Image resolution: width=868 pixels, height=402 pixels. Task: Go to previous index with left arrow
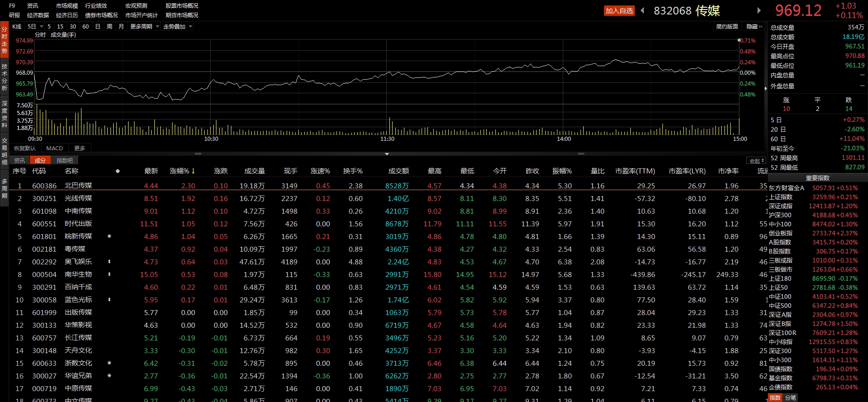pyautogui.click(x=643, y=10)
